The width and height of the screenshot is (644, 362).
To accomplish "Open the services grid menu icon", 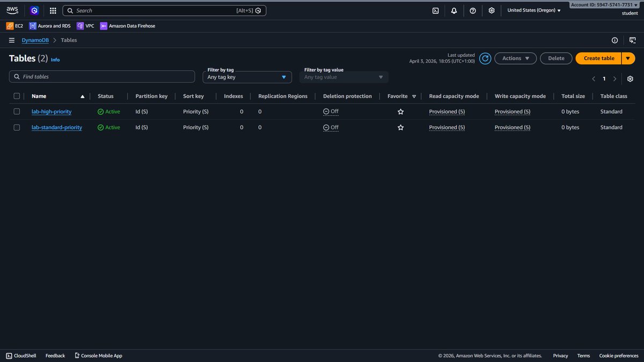I will tap(53, 10).
